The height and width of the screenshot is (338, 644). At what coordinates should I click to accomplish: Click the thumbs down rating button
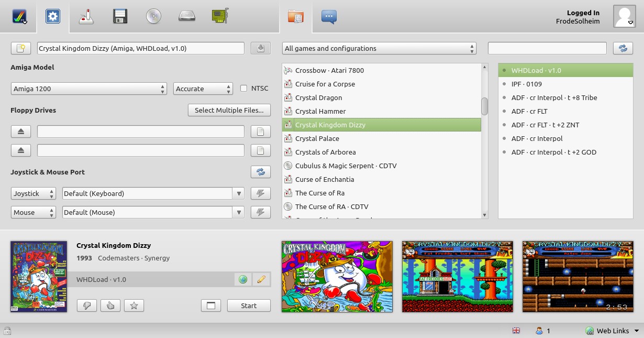tap(87, 306)
